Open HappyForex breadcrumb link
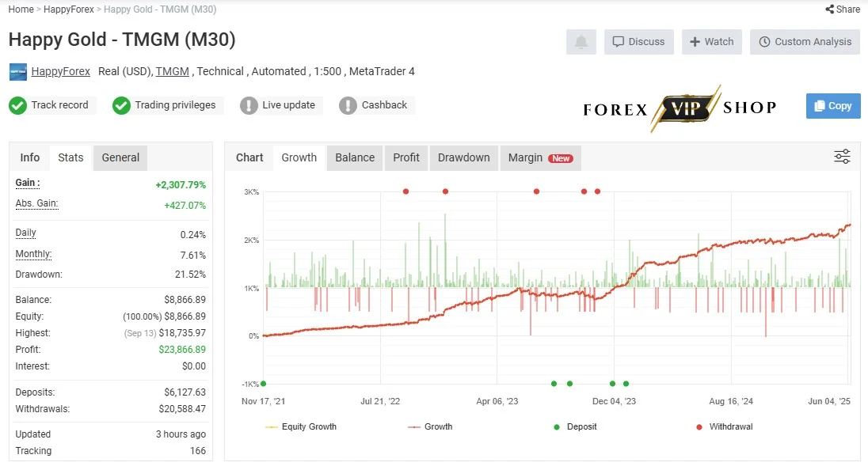 pyautogui.click(x=69, y=9)
